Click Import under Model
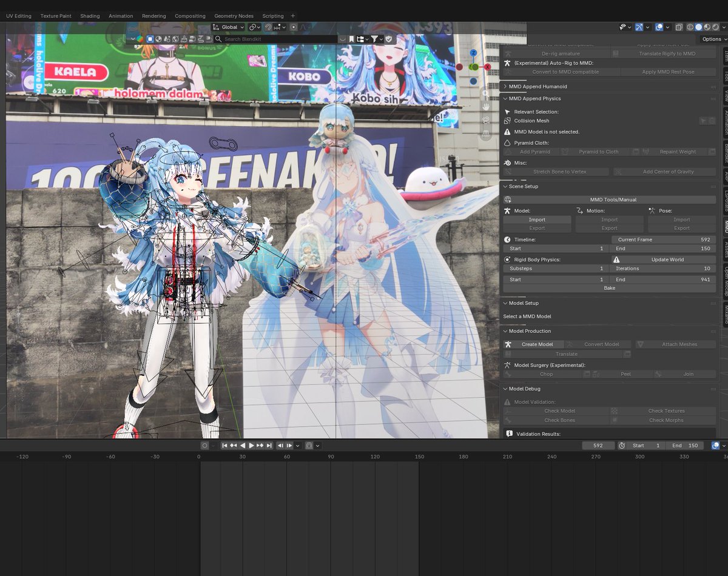The height and width of the screenshot is (576, 728). 537,219
